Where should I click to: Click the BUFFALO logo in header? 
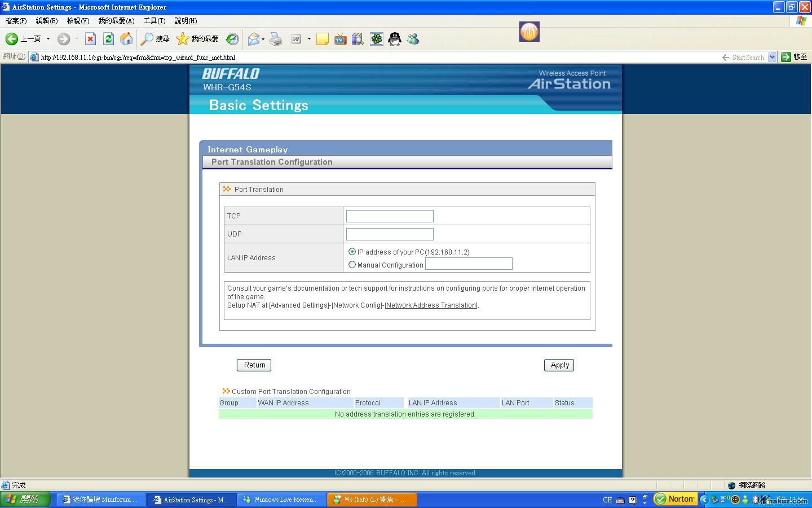click(x=231, y=74)
